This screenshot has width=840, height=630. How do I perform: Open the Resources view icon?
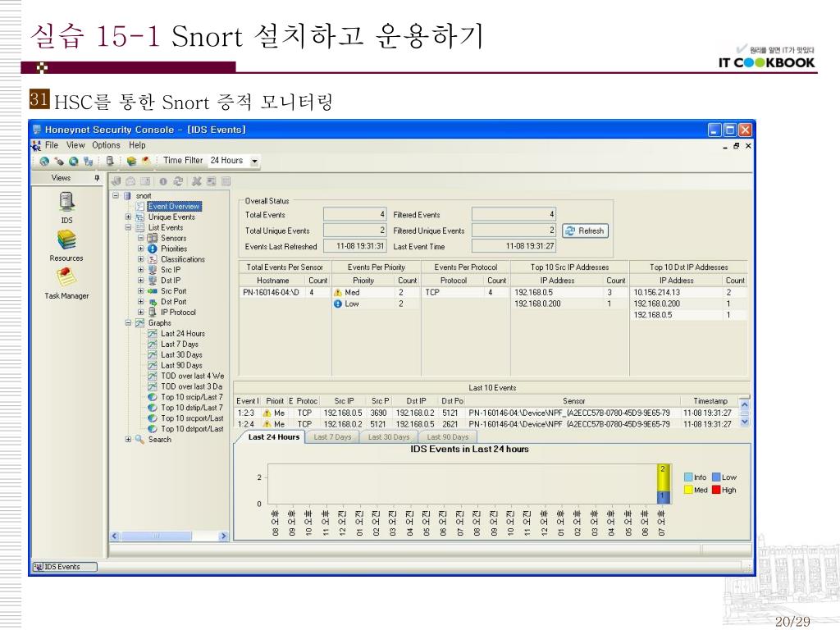point(66,240)
